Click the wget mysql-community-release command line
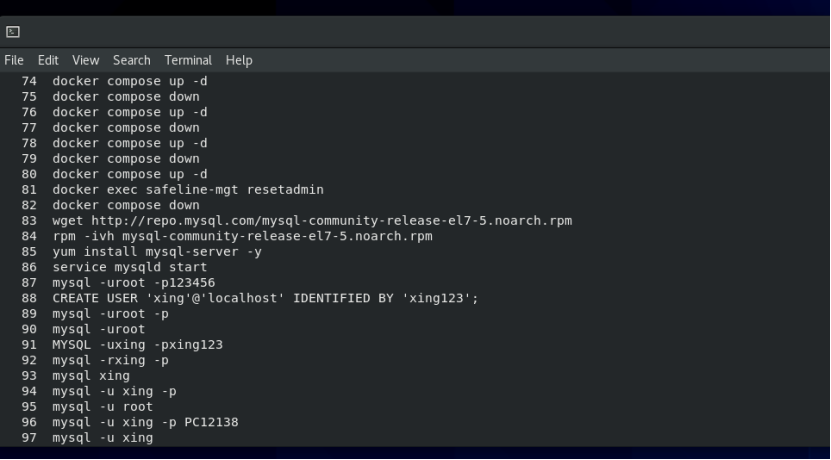 click(x=311, y=220)
